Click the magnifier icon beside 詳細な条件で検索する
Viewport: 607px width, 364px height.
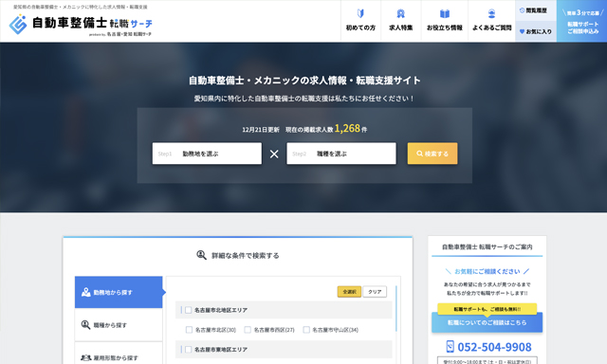click(x=201, y=255)
